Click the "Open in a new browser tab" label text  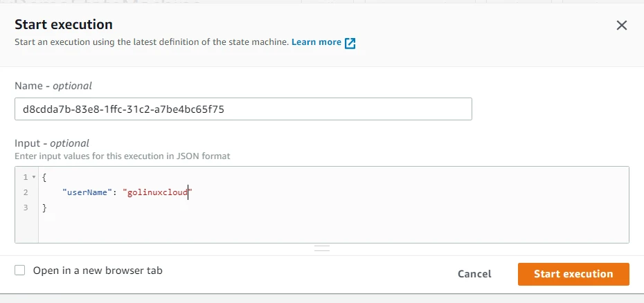98,270
